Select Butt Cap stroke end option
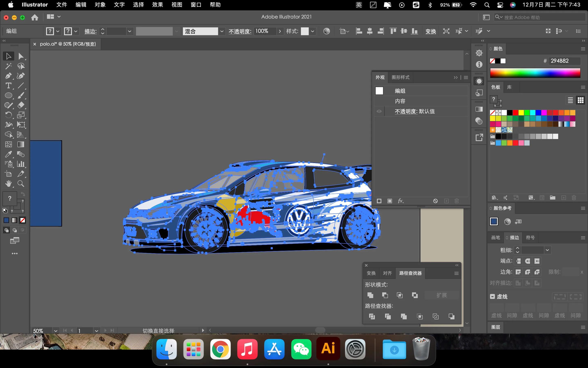The image size is (588, 368). click(x=518, y=261)
